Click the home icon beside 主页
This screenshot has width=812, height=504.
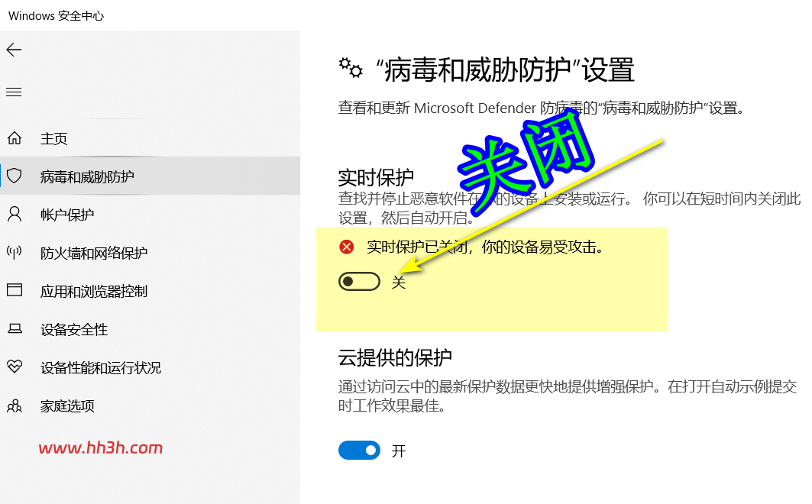coord(15,138)
